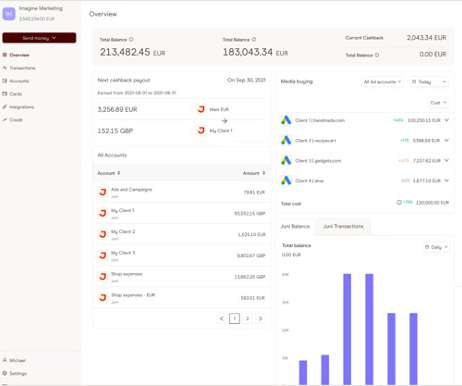
Task: Click the Juni icon of Ads and Campaigns
Action: click(103, 192)
